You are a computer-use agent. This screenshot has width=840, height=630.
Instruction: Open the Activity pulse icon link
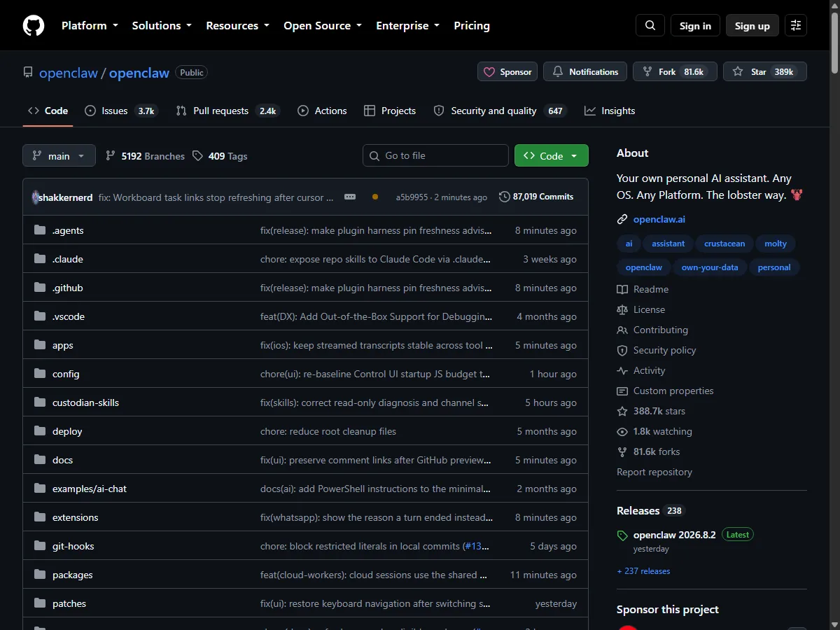(641, 370)
